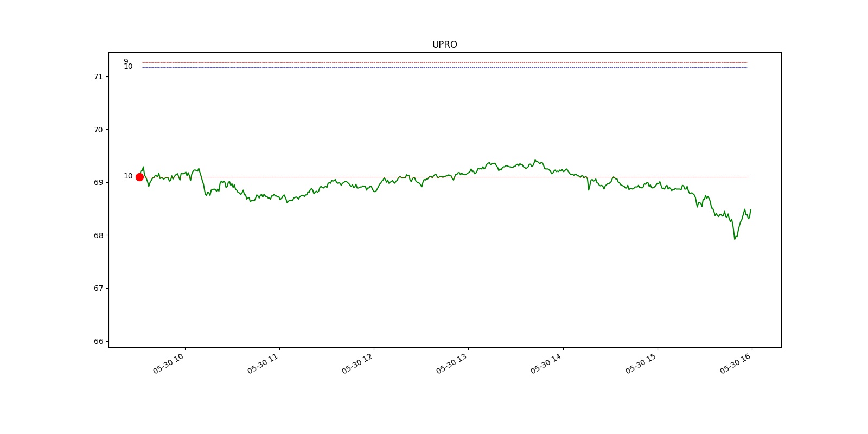Click the label 10 beside the blue line
The height and width of the screenshot is (434, 868).
128,67
